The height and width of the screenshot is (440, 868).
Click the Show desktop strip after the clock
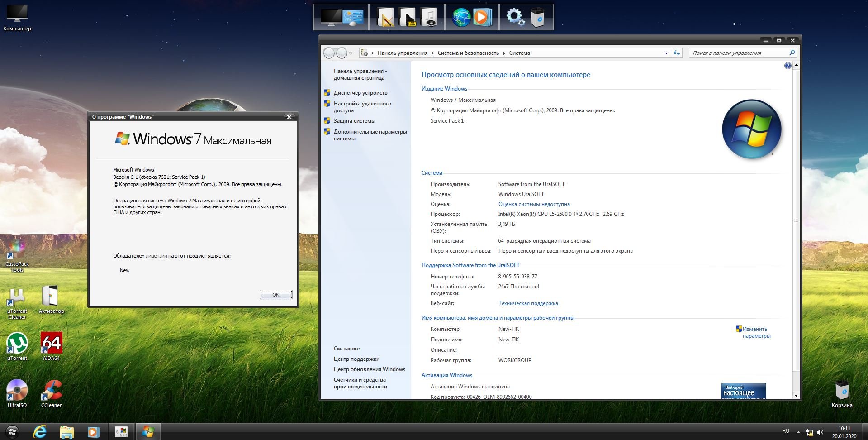865,432
